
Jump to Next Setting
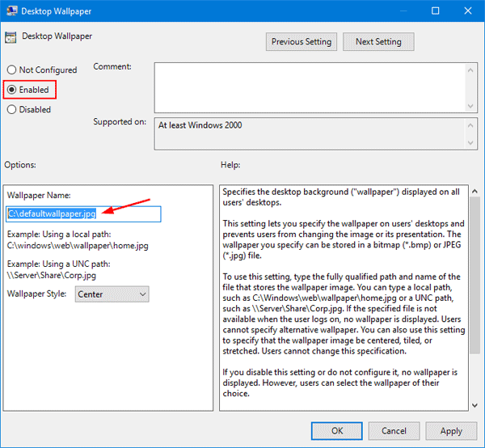pyautogui.click(x=377, y=41)
